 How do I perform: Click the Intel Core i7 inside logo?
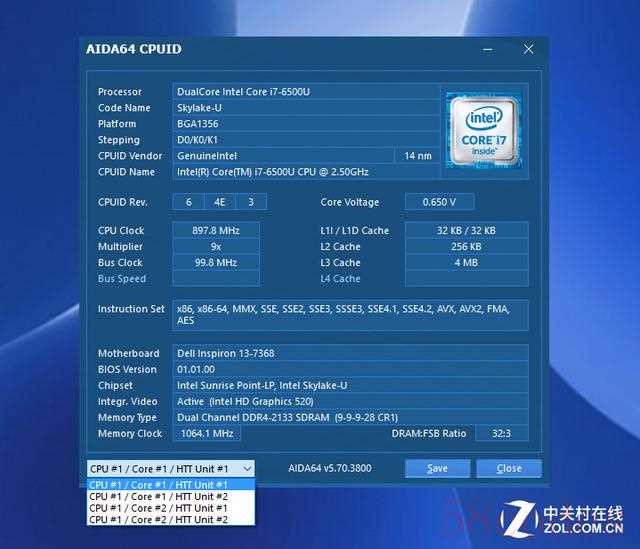click(484, 129)
